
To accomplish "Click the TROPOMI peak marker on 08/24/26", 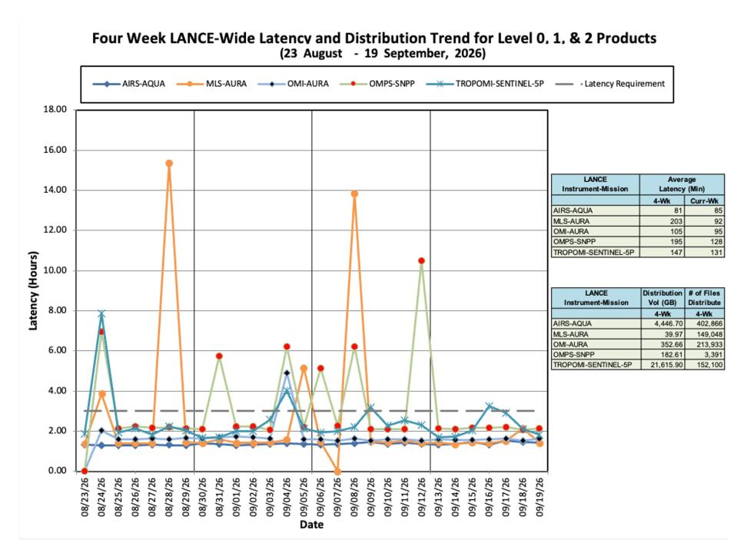I will click(101, 314).
